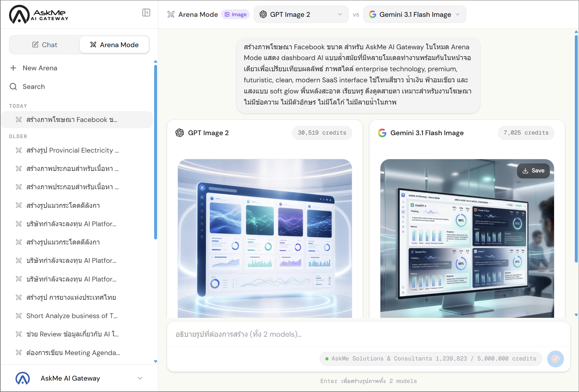
Task: Click the Gemini generated monitor image
Action: pos(467,238)
